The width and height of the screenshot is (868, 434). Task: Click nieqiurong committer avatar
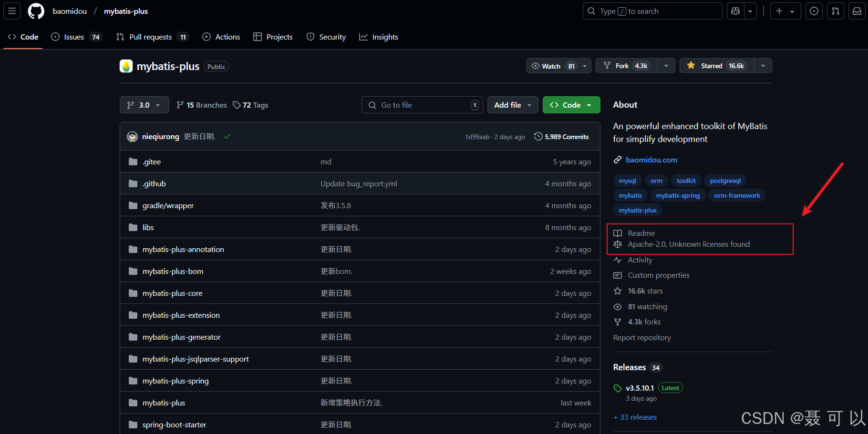point(132,137)
